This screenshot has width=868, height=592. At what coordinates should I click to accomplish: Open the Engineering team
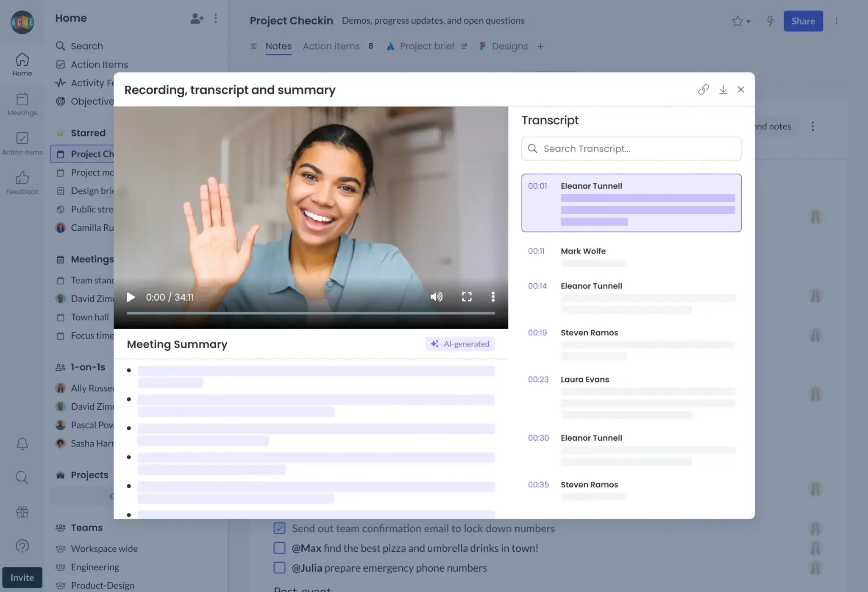[x=87, y=567]
